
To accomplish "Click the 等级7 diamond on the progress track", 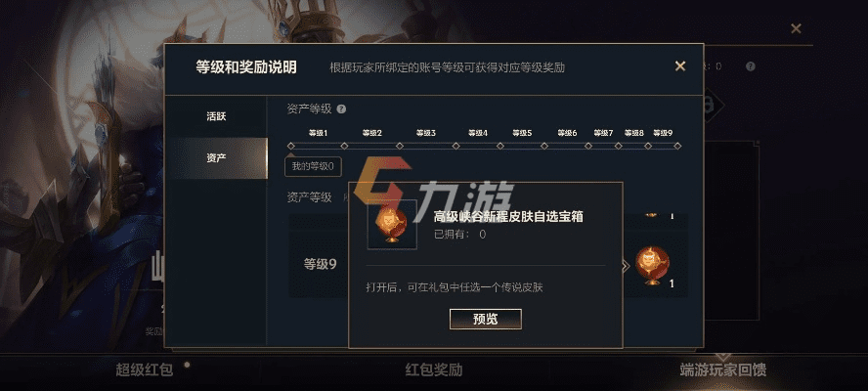I will (619, 147).
